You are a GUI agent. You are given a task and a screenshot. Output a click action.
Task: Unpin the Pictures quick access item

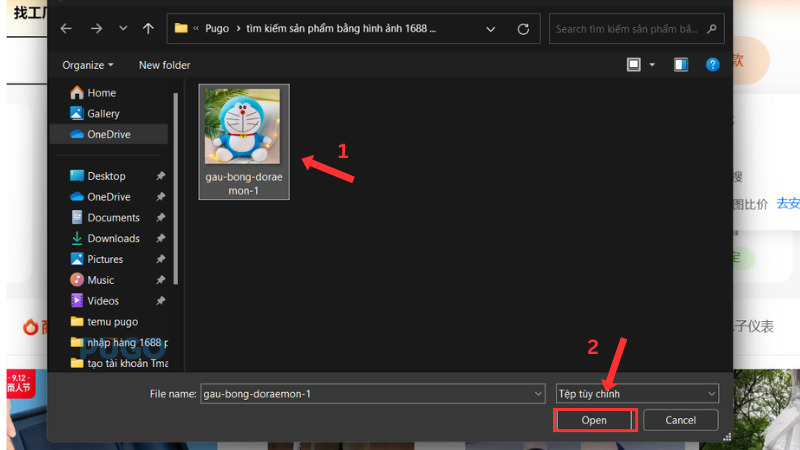pyautogui.click(x=161, y=260)
